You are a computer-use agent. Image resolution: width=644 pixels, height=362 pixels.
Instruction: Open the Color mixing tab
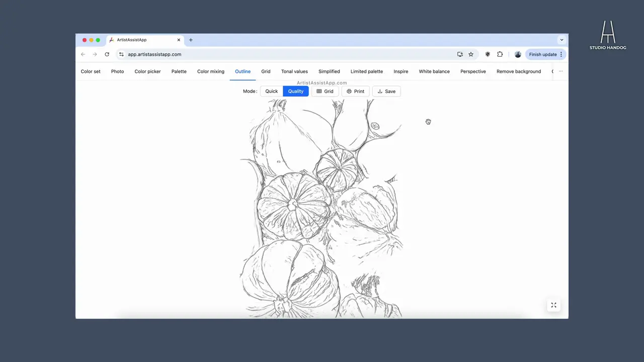tap(211, 71)
